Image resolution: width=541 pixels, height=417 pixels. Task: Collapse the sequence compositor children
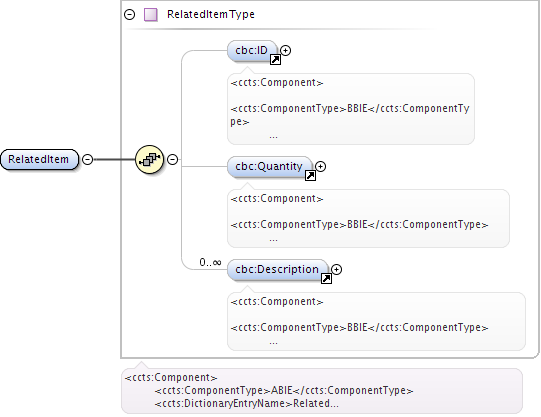click(173, 159)
